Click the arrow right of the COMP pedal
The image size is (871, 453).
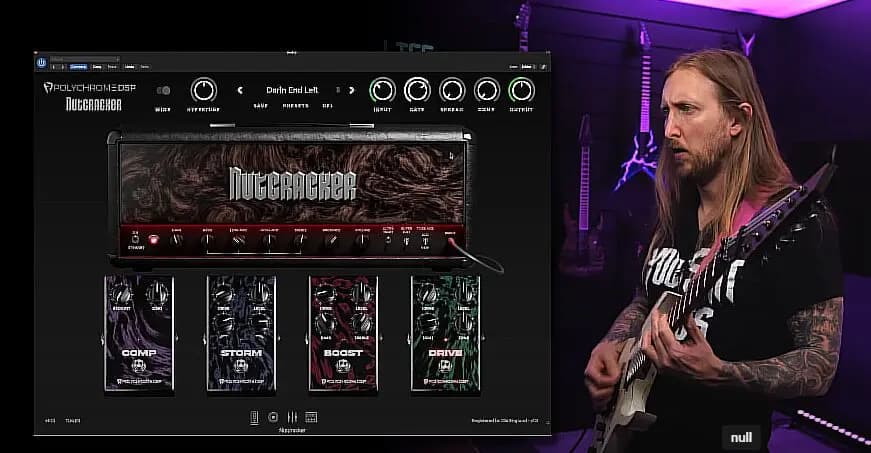click(x=177, y=338)
